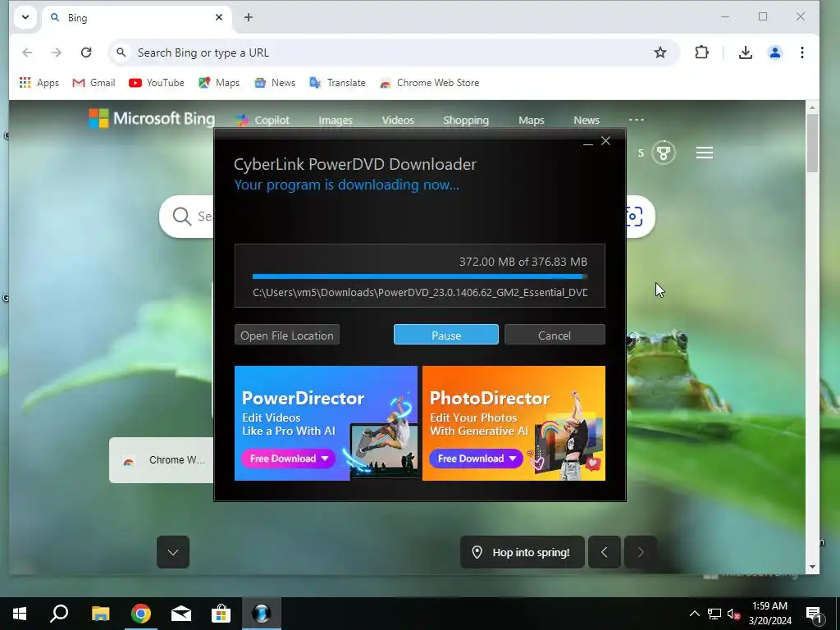This screenshot has height=630, width=840.
Task: Expand Bing page down chevron
Action: [x=172, y=552]
